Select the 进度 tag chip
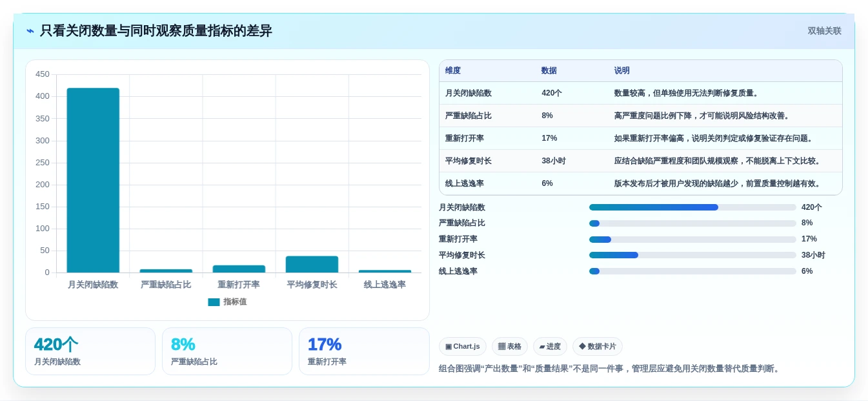The width and height of the screenshot is (868, 401). point(550,347)
